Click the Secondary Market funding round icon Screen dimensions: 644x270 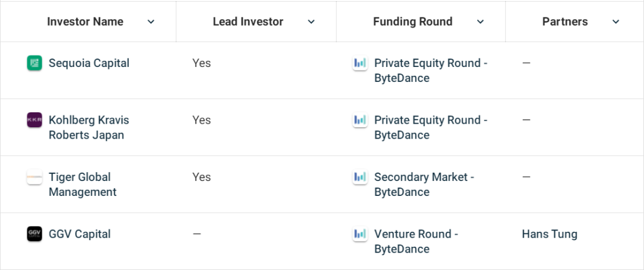click(360, 177)
